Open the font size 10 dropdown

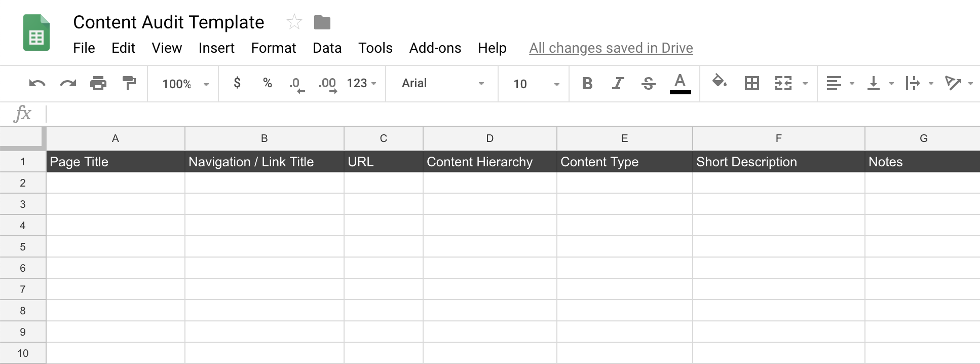[x=535, y=84]
